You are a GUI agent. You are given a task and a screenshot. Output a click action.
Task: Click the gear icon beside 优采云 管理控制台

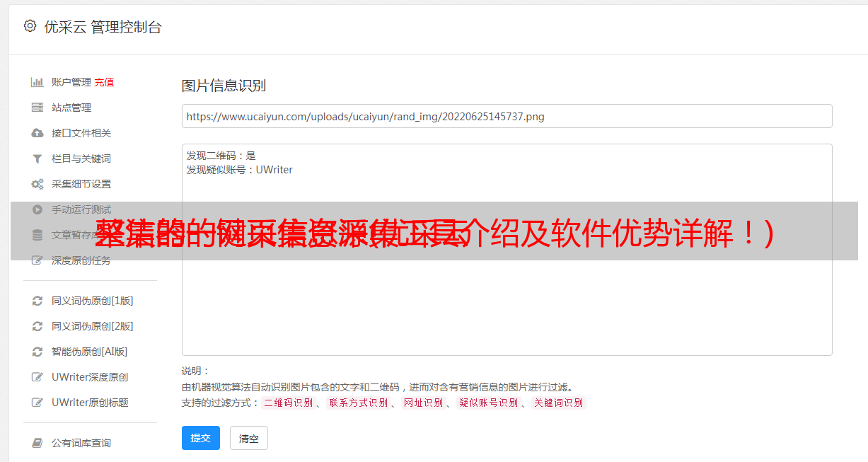coord(30,26)
